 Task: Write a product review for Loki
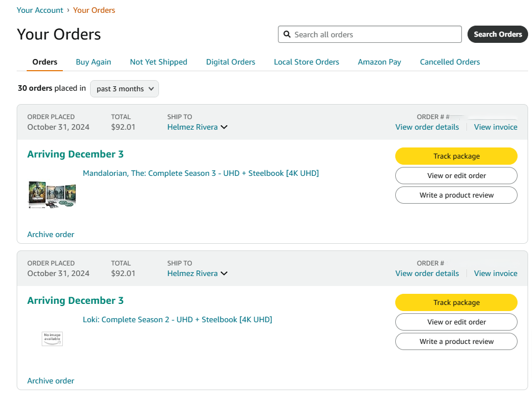click(456, 341)
